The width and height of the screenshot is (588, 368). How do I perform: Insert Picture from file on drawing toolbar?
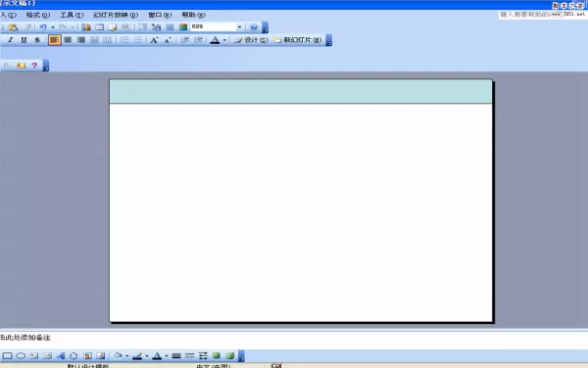click(x=101, y=356)
